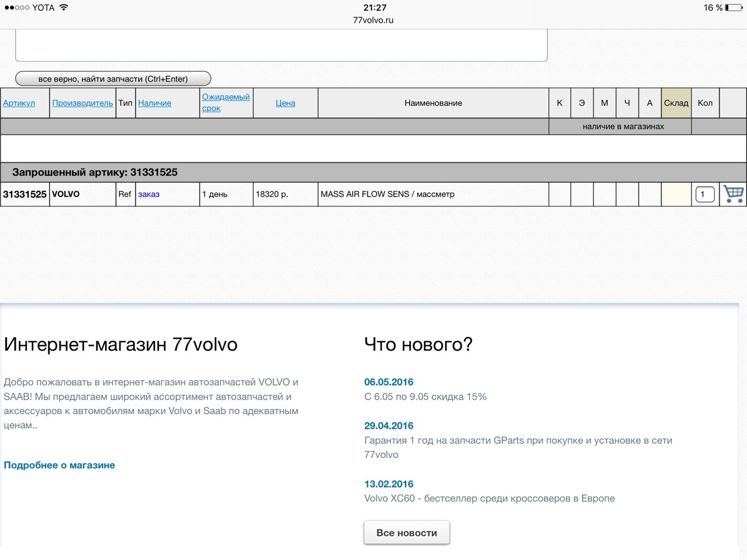Tap the clock showing 21:27
747x560 pixels.
(375, 8)
